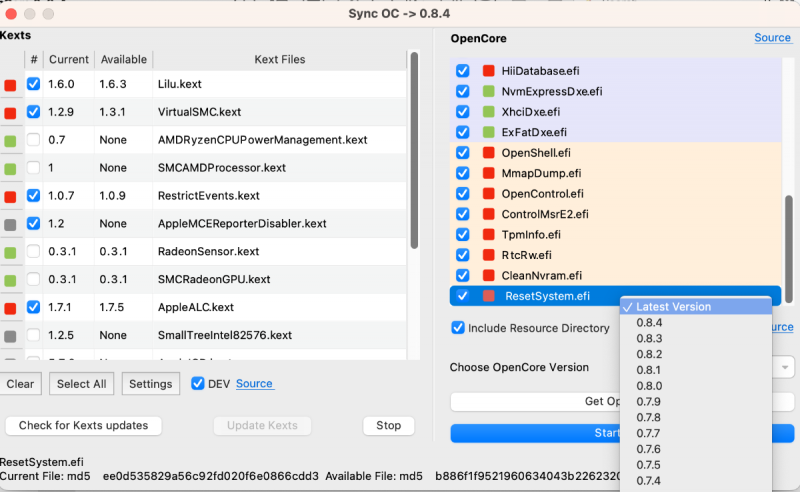This screenshot has width=800, height=492.
Task: Uncheck the VirtualSMC.kext checkbox
Action: [33, 113]
